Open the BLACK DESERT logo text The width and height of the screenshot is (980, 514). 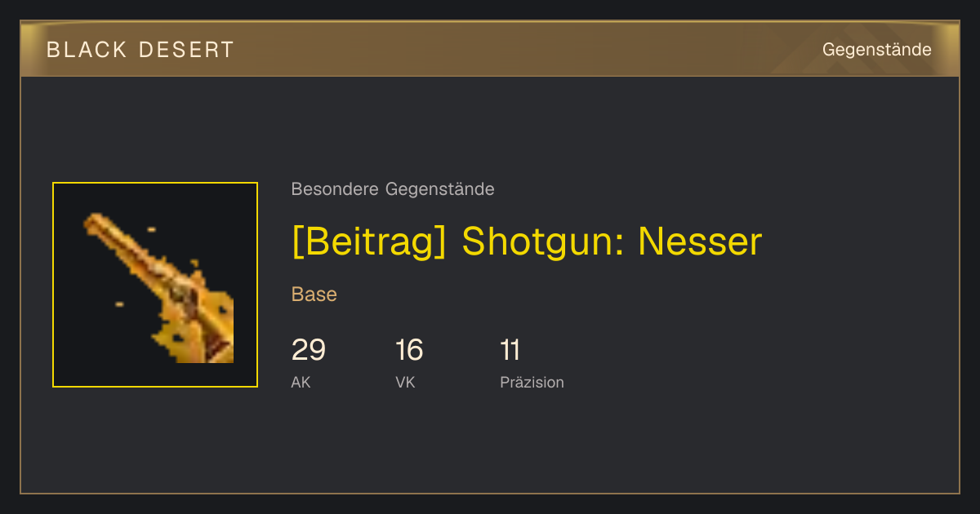point(140,50)
